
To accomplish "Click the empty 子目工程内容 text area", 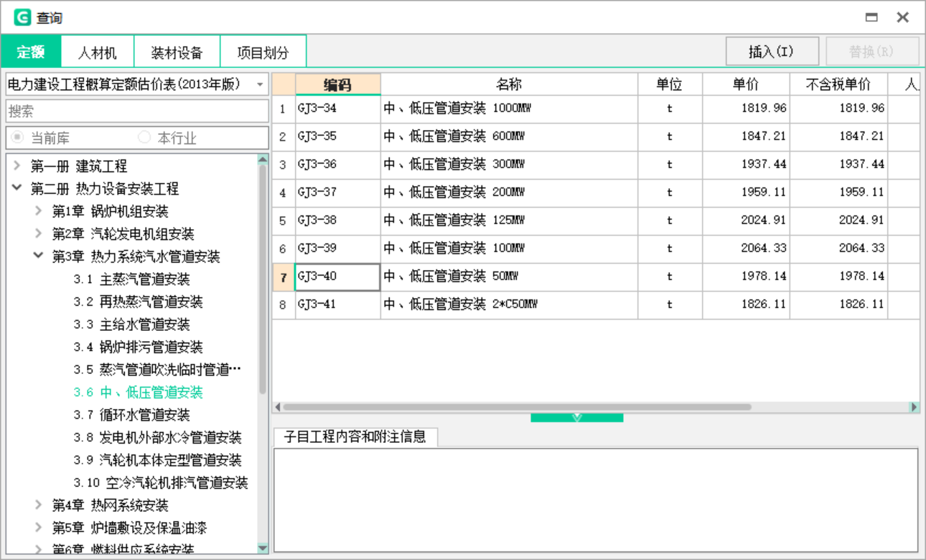I will 596,500.
